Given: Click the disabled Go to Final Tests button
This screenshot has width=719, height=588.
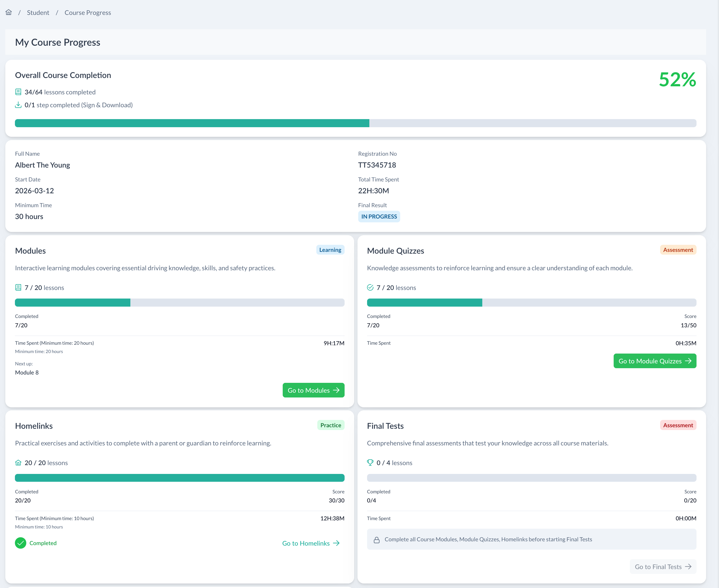Looking at the screenshot, I should tap(663, 567).
